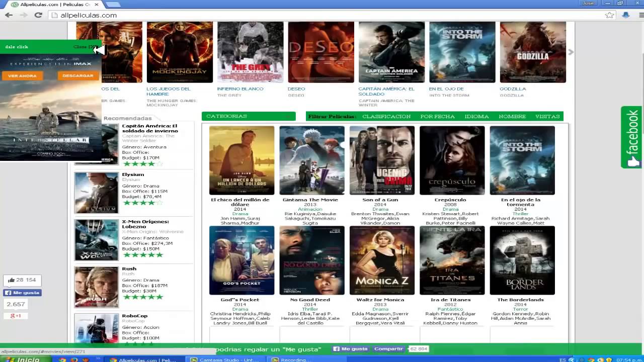The width and height of the screenshot is (644, 362).
Task: Click the INFIERNO BLANCO link
Action: click(240, 89)
